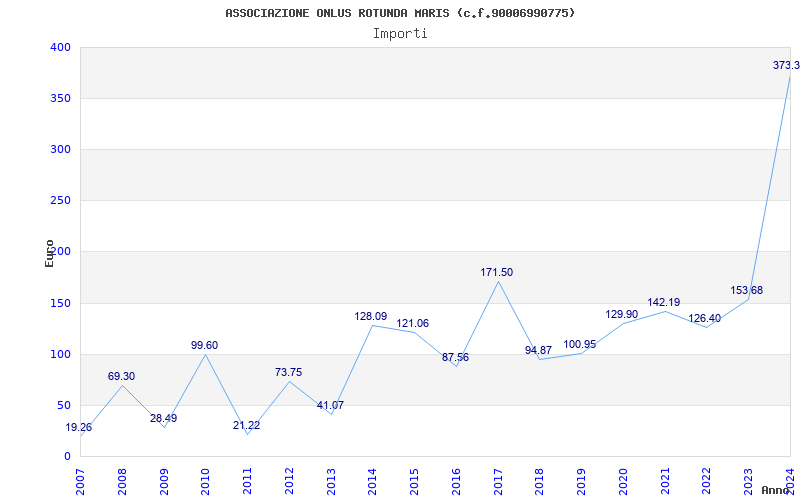Click the 153.68 data label

[x=746, y=290]
